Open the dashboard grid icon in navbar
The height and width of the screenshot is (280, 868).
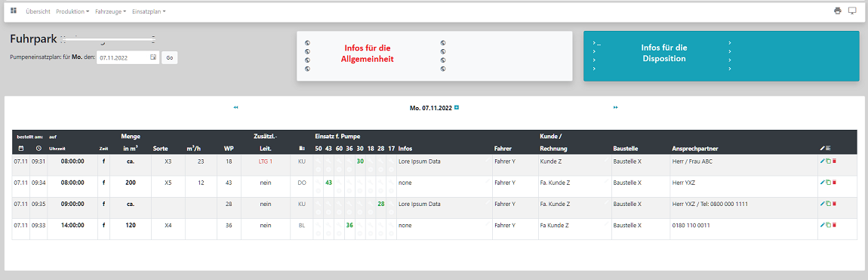pos(14,11)
